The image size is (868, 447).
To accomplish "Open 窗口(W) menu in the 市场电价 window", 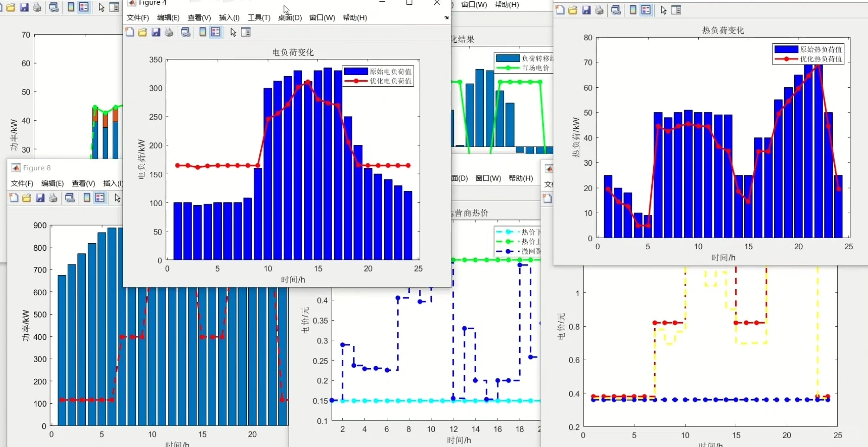I will click(x=474, y=5).
